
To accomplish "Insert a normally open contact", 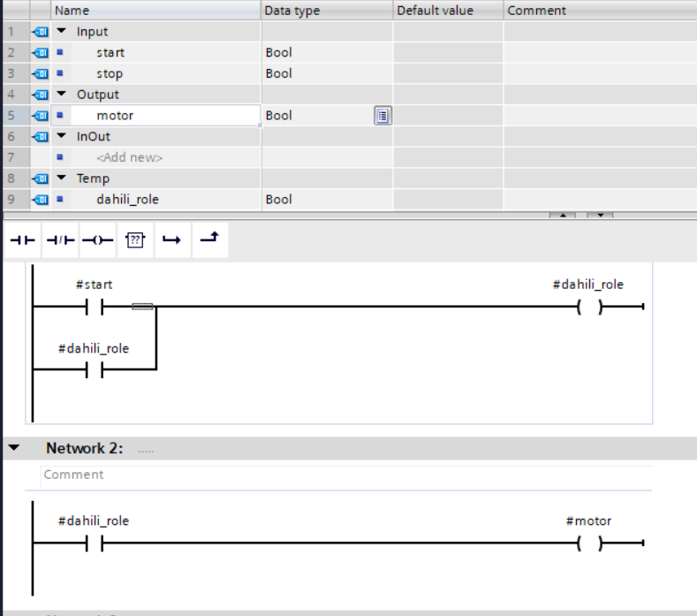I will point(23,240).
